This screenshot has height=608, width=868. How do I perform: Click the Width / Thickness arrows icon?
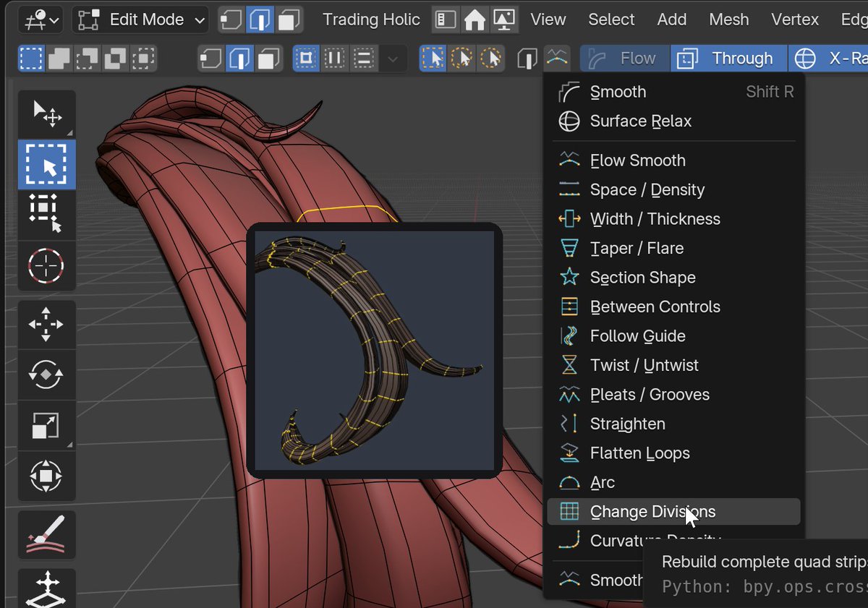coord(570,218)
